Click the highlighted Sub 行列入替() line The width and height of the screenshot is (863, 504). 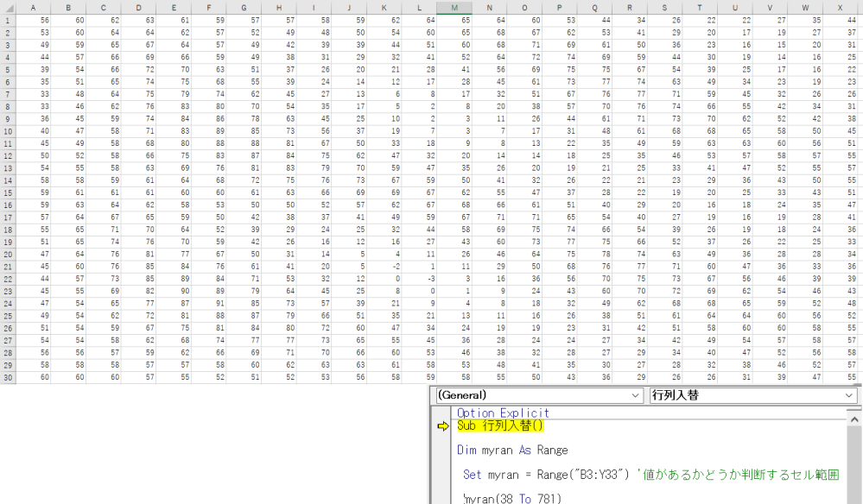point(500,426)
